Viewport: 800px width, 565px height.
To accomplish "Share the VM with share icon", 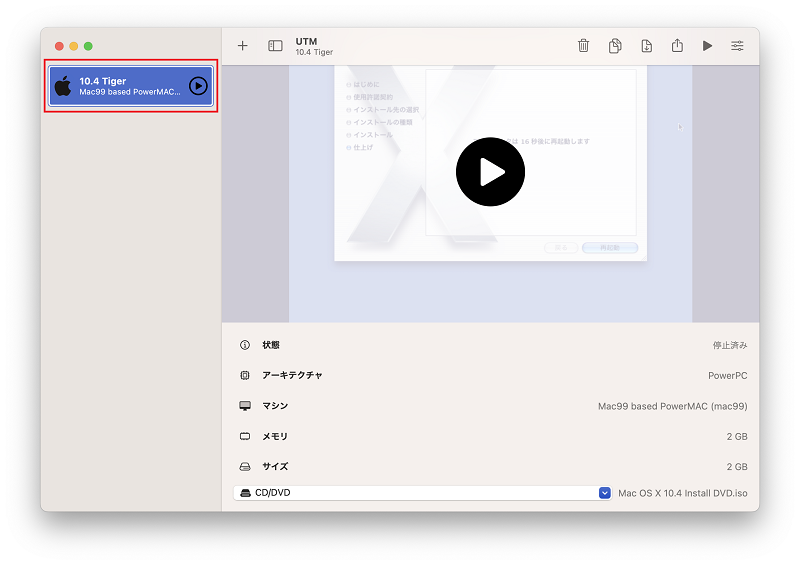I will click(677, 45).
